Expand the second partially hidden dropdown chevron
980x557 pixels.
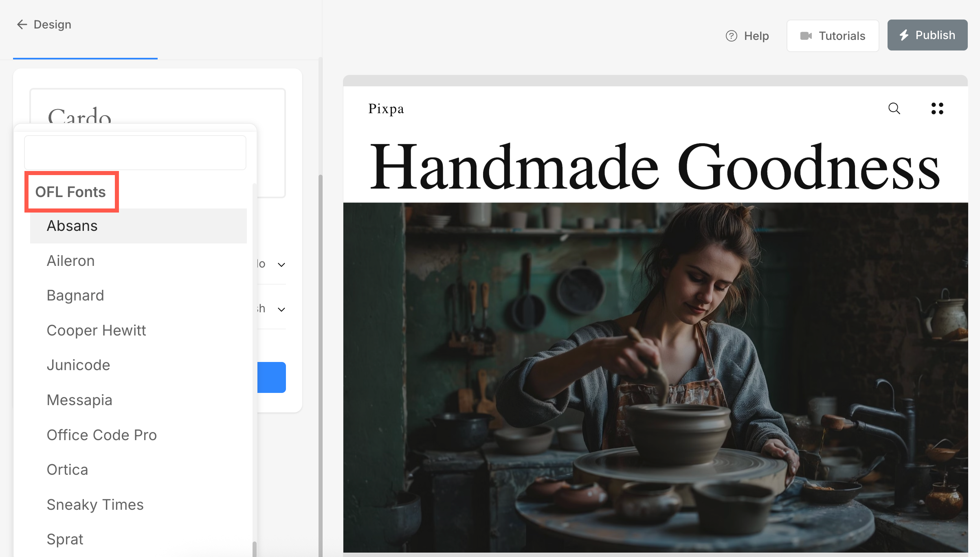coord(281,309)
